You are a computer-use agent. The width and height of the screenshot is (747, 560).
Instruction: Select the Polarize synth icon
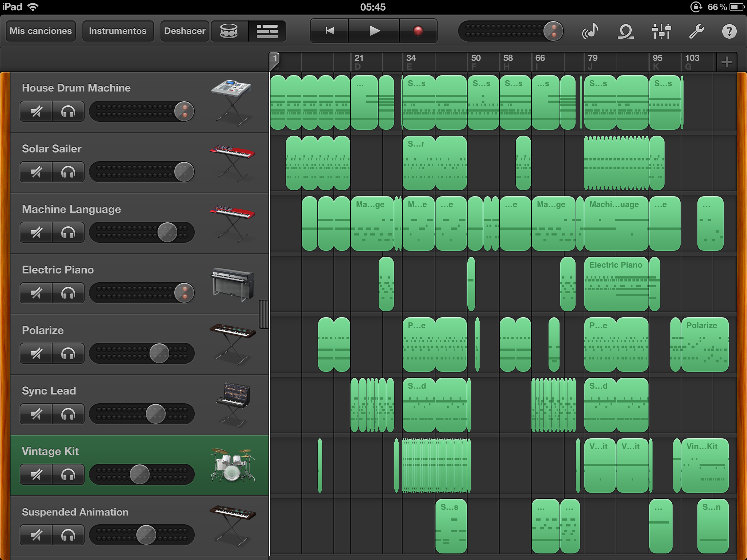tap(232, 344)
